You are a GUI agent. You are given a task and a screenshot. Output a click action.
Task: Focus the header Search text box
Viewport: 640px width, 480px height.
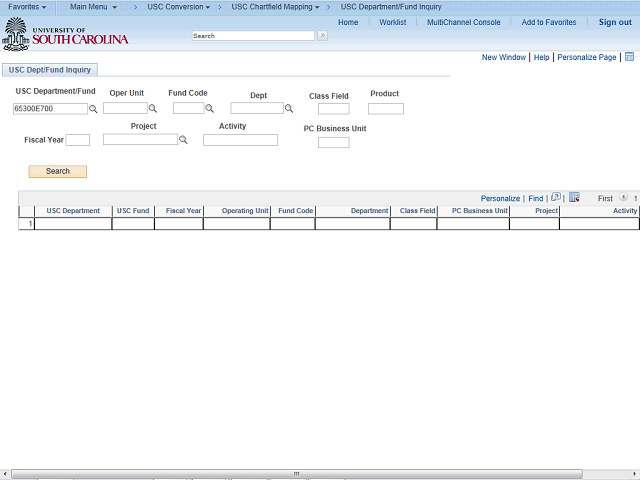click(x=253, y=36)
